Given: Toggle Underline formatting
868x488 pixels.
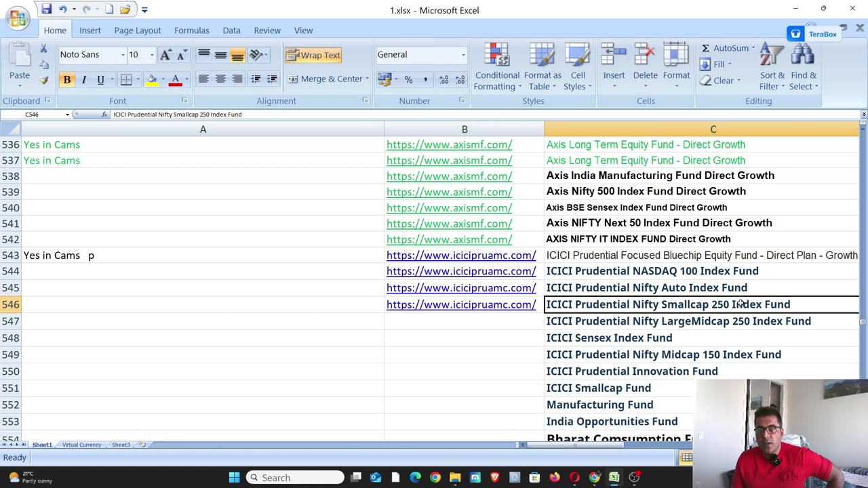Looking at the screenshot, I should [x=100, y=80].
